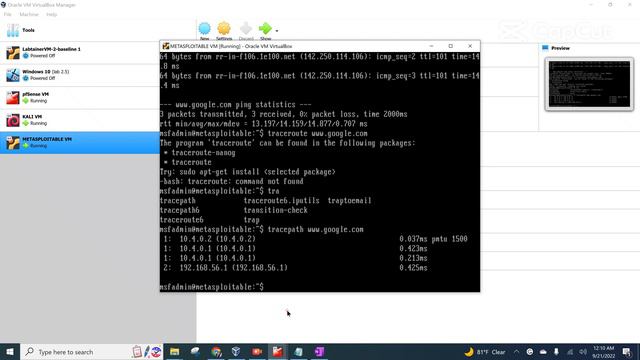Select the Tools entry in VirtualBox Manager
The height and width of the screenshot is (360, 640).
[x=98, y=30]
